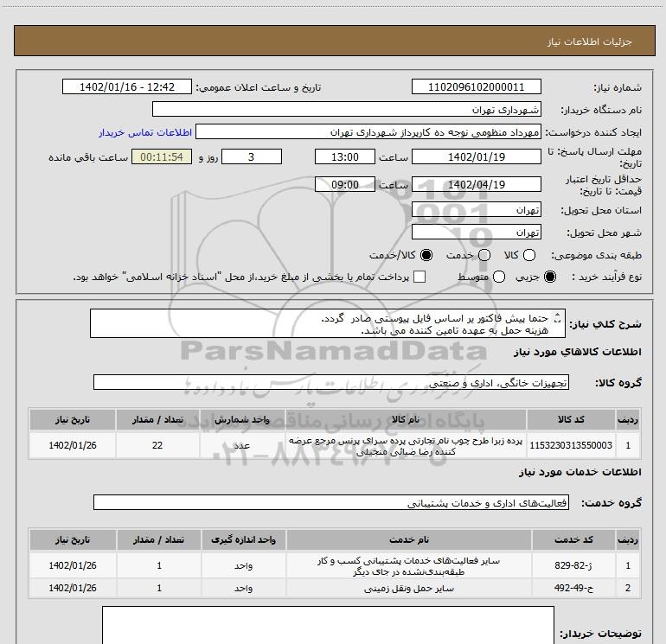Image resolution: width=666 pixels, height=644 pixels.
Task: Click the goods unit cell عدد
Action: [x=242, y=445]
